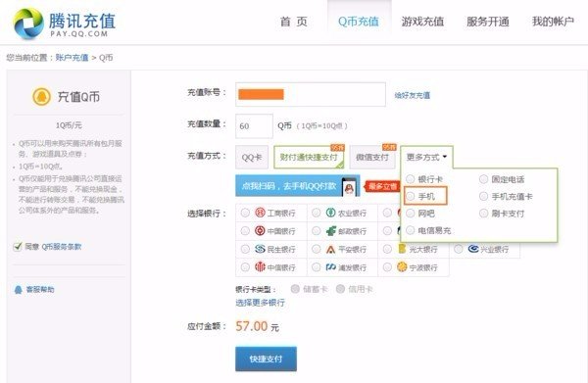Click the 中信银行 logo icon
The height and width of the screenshot is (383, 588).
pyautogui.click(x=260, y=266)
